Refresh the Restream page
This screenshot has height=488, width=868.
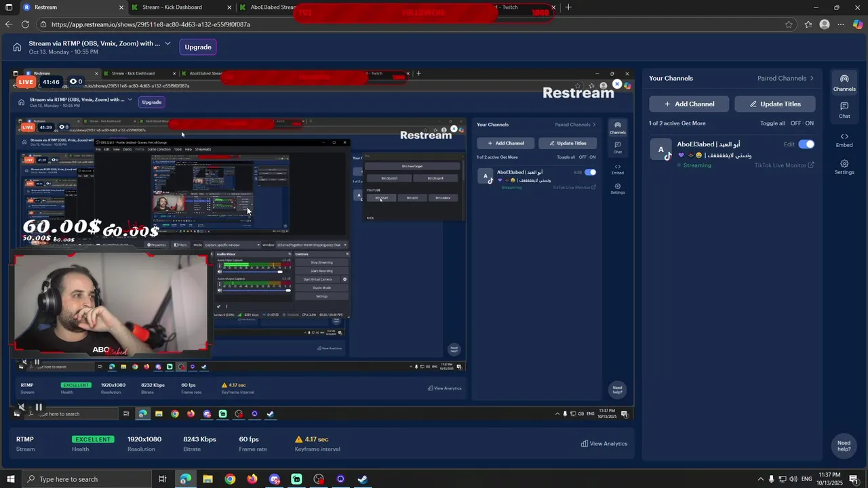[25, 24]
